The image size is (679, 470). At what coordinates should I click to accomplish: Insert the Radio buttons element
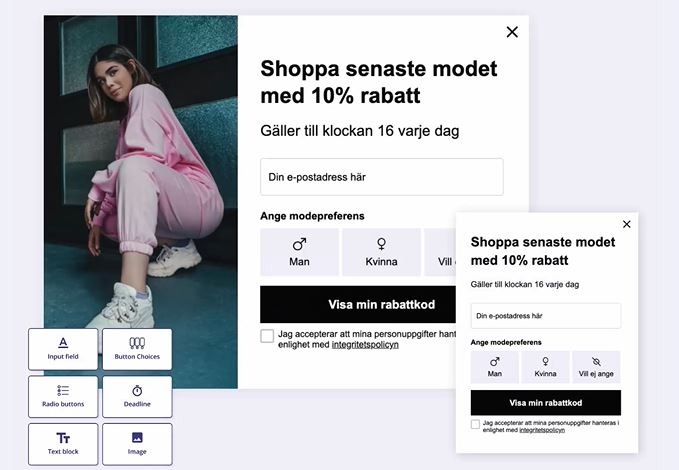tap(63, 397)
